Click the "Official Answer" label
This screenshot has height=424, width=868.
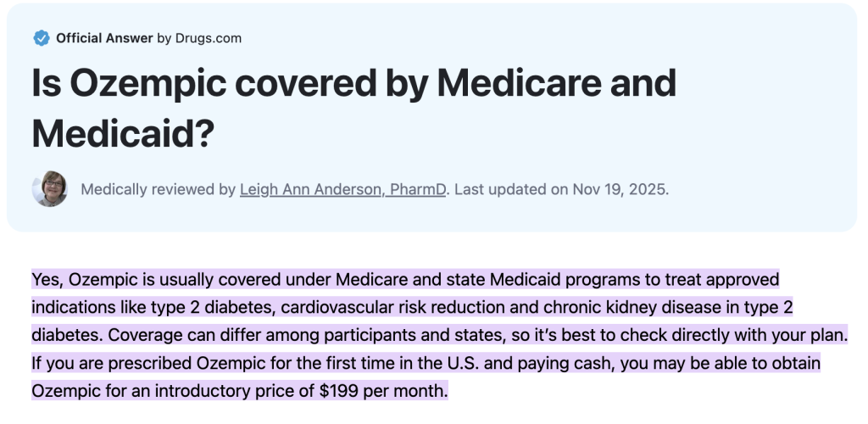pyautogui.click(x=104, y=38)
